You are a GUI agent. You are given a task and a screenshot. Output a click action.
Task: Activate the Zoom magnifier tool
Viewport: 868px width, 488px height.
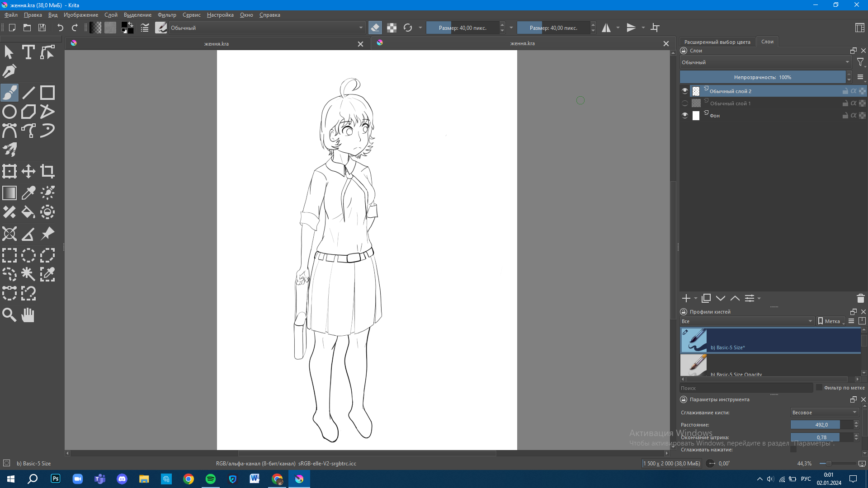click(9, 315)
